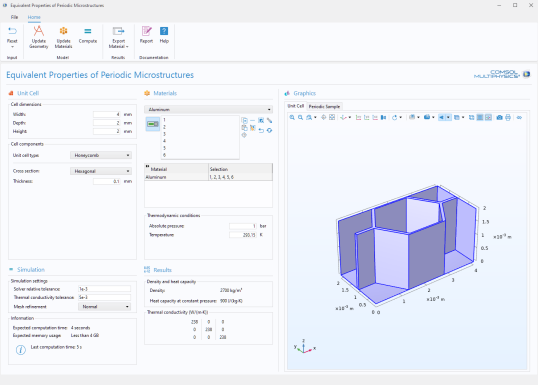538x385 pixels.
Task: Open the Unit cell type Honeycomb dropdown
Action: pyautogui.click(x=101, y=155)
